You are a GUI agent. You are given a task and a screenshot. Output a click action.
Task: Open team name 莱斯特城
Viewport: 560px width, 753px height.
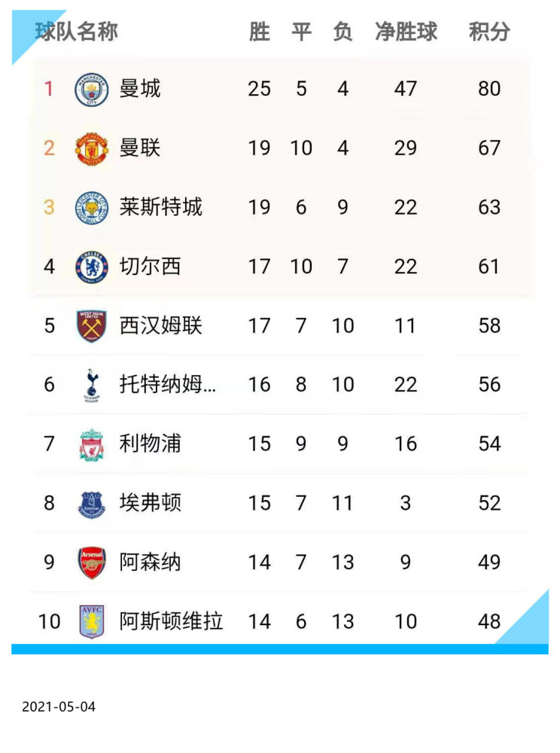(x=161, y=208)
